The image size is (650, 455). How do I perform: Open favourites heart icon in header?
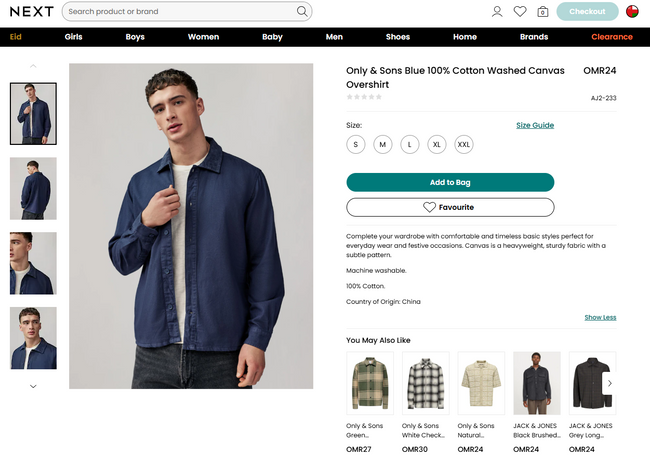(x=520, y=12)
